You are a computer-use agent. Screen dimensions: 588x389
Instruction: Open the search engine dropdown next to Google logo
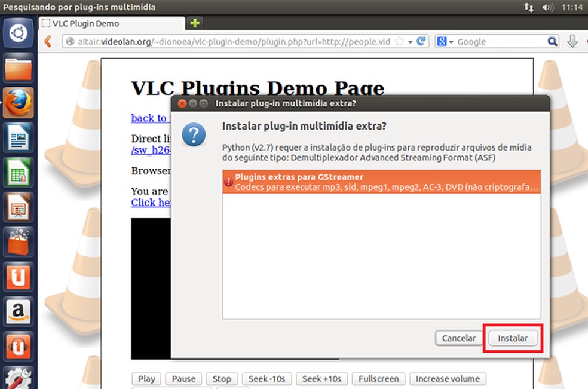[x=452, y=41]
